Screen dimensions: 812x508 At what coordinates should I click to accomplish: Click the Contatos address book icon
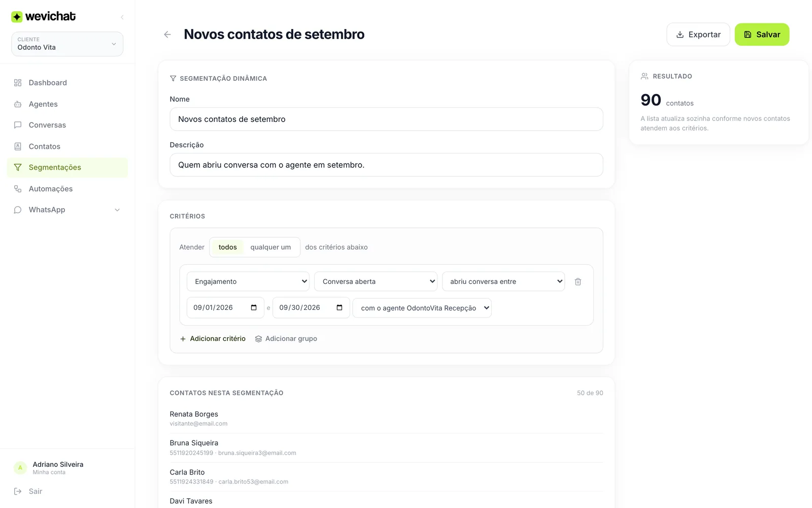[18, 146]
